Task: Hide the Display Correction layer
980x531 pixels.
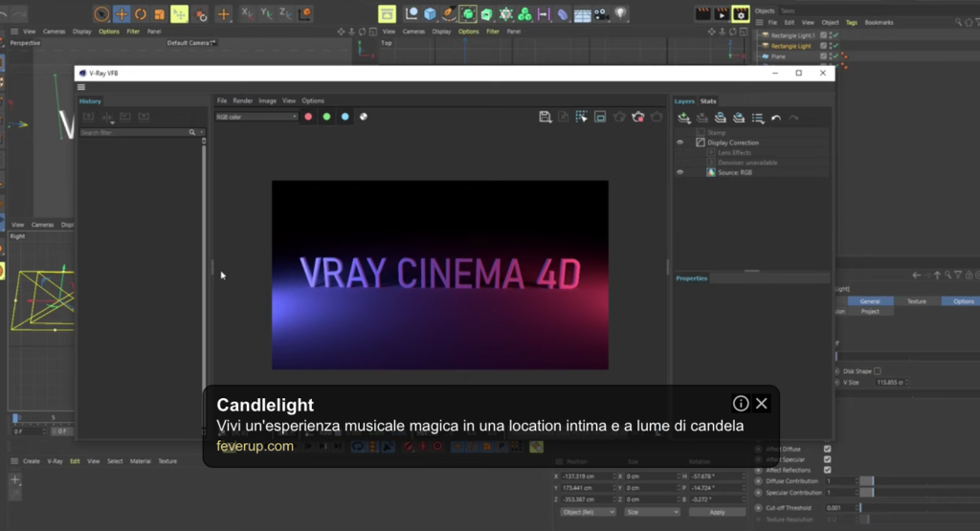Action: [680, 143]
